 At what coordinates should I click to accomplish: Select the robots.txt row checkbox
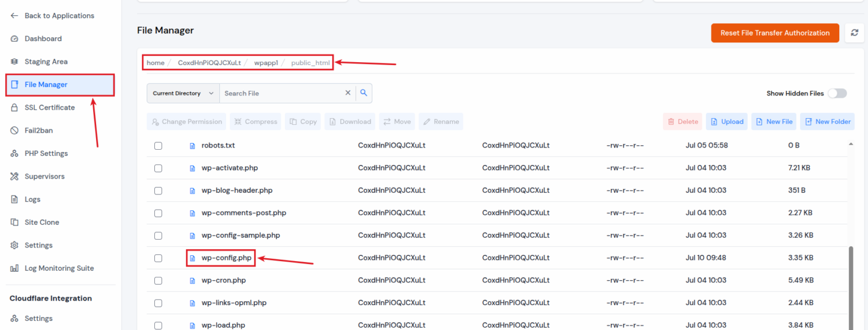(x=158, y=145)
